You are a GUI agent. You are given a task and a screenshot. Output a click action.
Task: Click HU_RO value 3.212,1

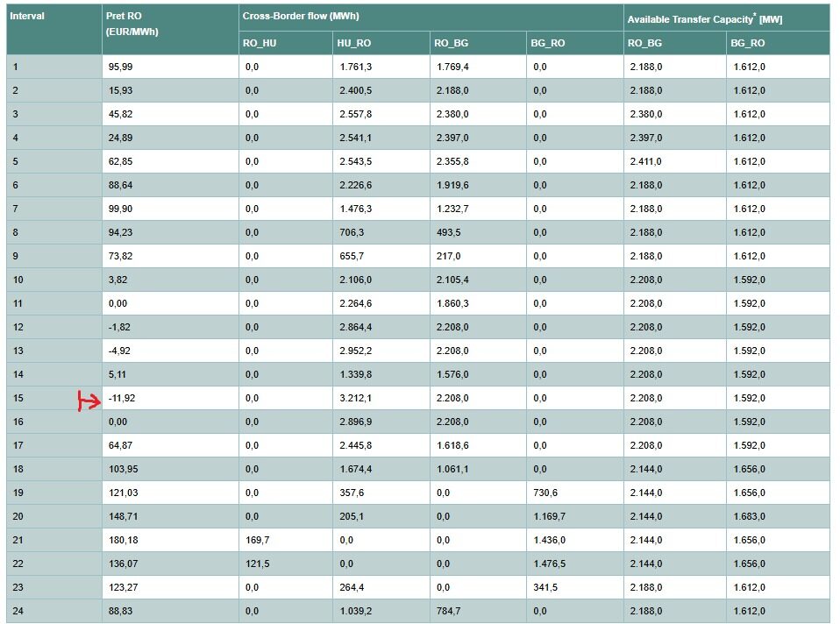coord(355,398)
